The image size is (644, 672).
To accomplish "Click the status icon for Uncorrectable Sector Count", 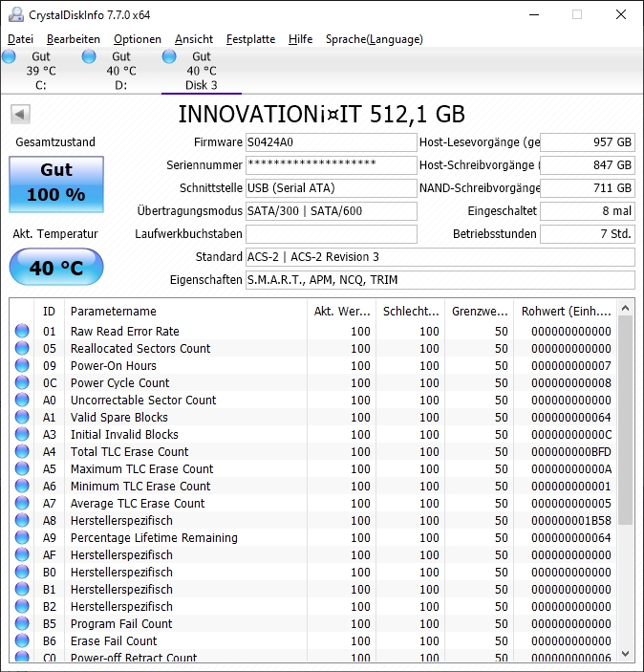I will click(x=22, y=400).
